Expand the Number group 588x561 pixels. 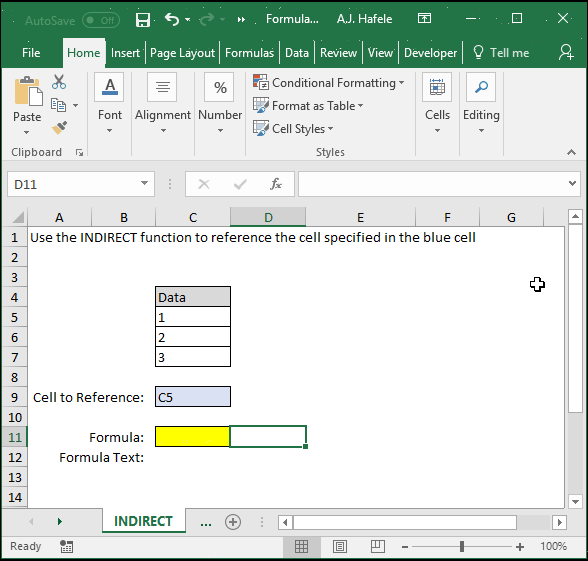[220, 103]
